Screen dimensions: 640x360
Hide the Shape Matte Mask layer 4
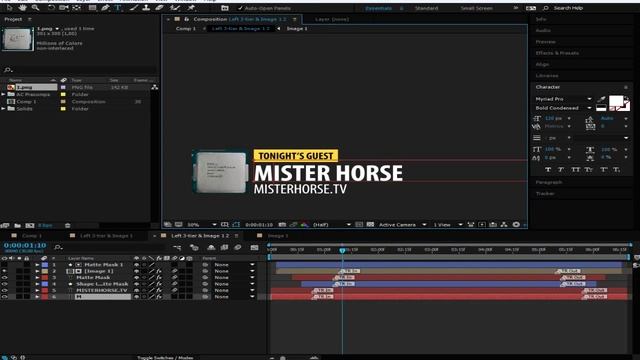tap(4, 284)
